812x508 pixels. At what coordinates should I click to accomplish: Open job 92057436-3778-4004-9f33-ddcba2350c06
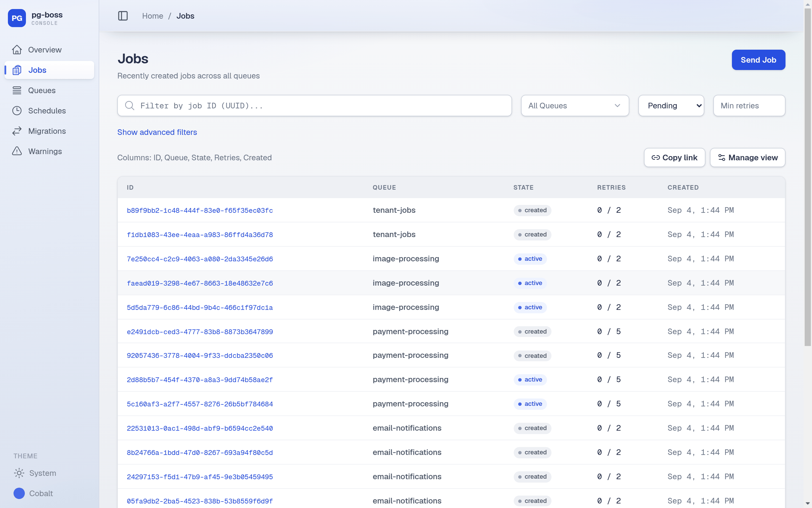pos(200,356)
